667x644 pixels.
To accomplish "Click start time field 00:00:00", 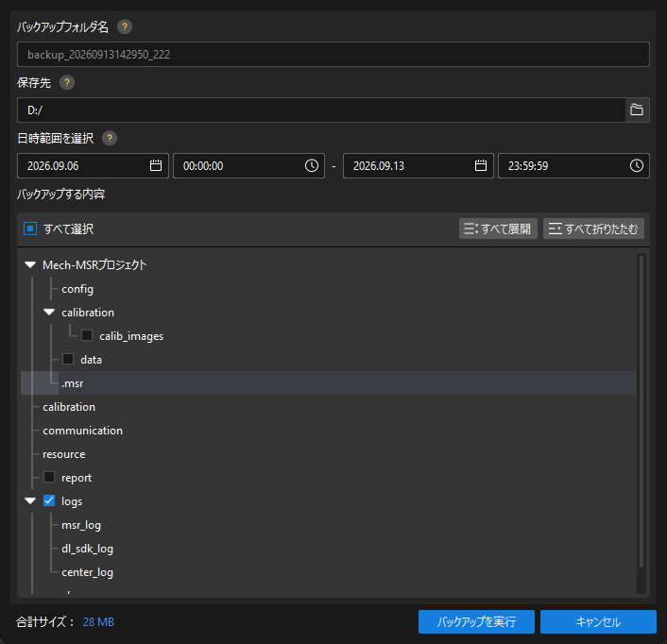I will (x=248, y=165).
